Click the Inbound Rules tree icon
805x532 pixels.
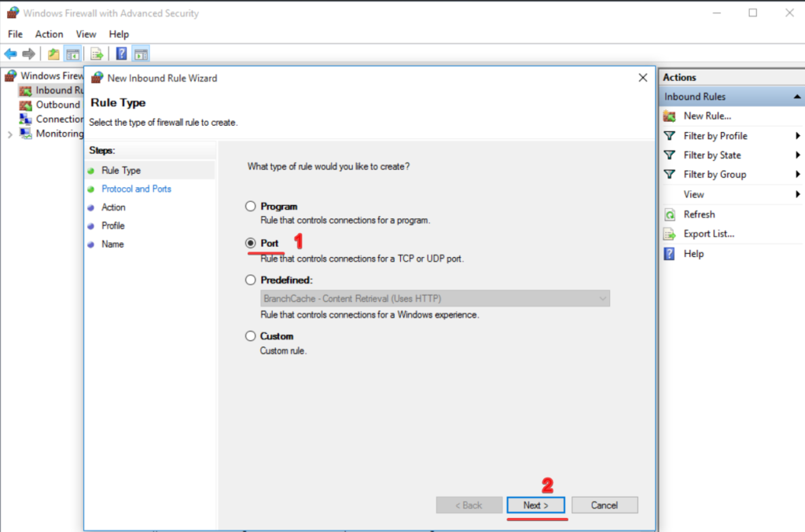pyautogui.click(x=25, y=91)
